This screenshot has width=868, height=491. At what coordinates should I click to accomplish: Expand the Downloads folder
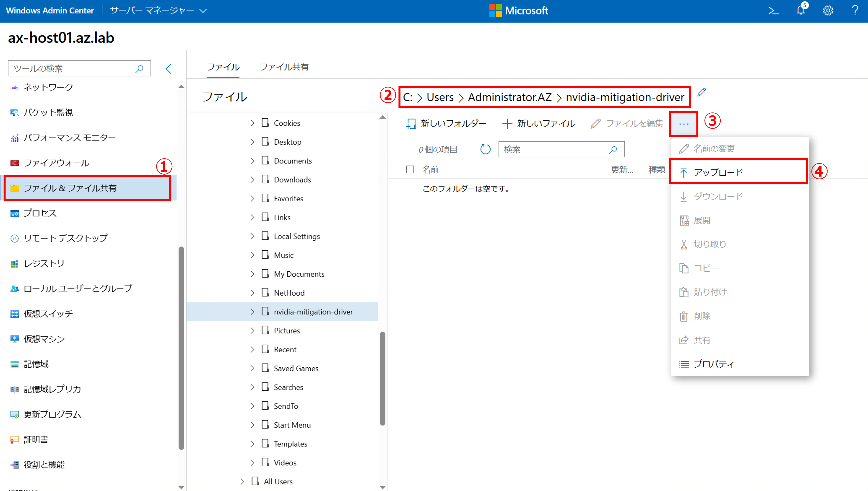pos(252,180)
